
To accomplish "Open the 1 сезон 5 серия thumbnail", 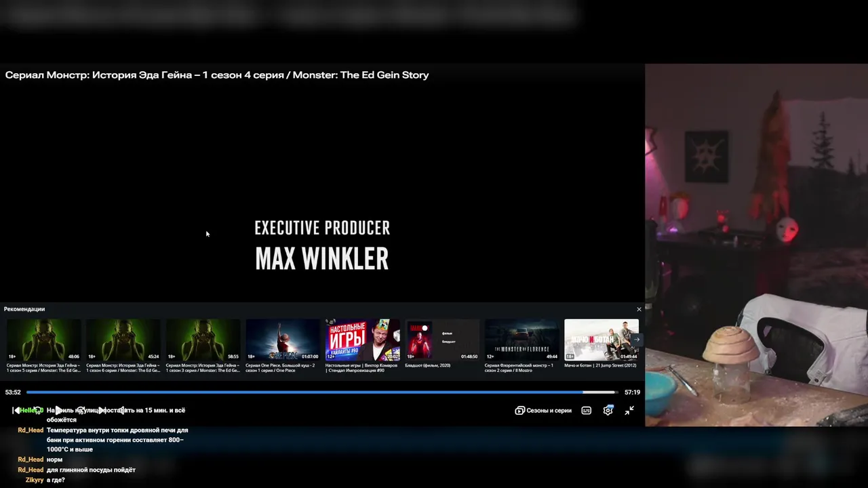I will pos(43,340).
